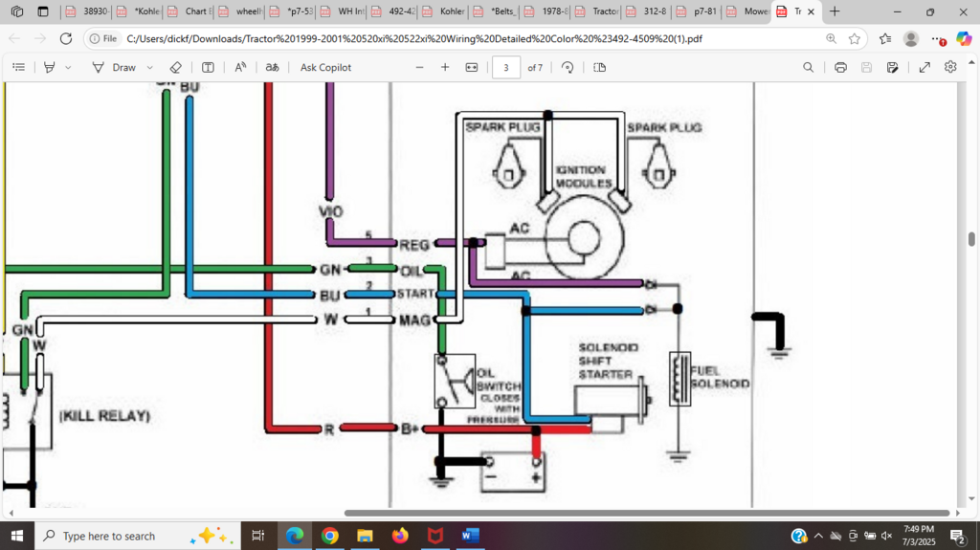Rotate the PDF page
Screen dimensions: 980x550
(x=568, y=68)
